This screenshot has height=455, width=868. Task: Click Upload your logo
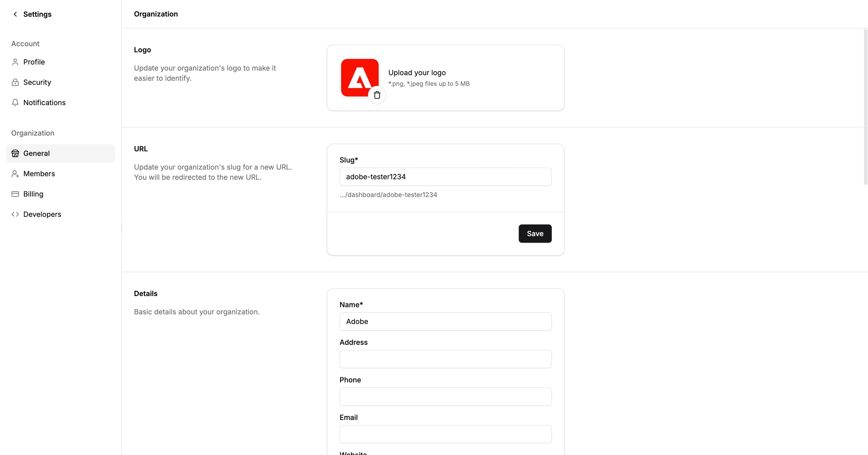tap(417, 72)
